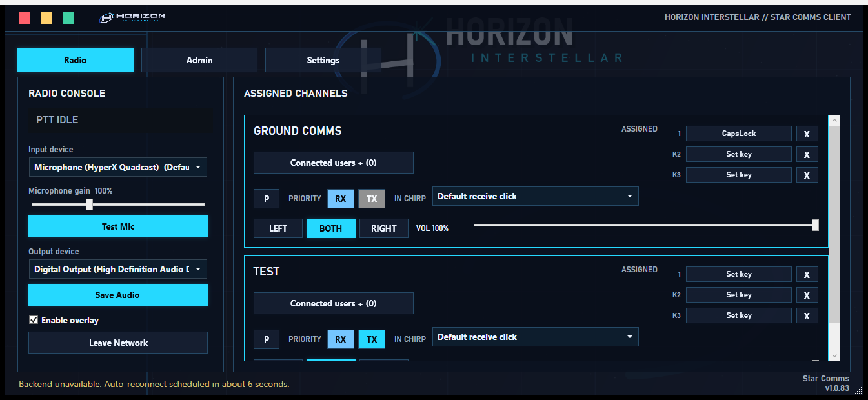The width and height of the screenshot is (868, 400).
Task: Open TEST channel in-chirp sound dropdown
Action: (536, 337)
